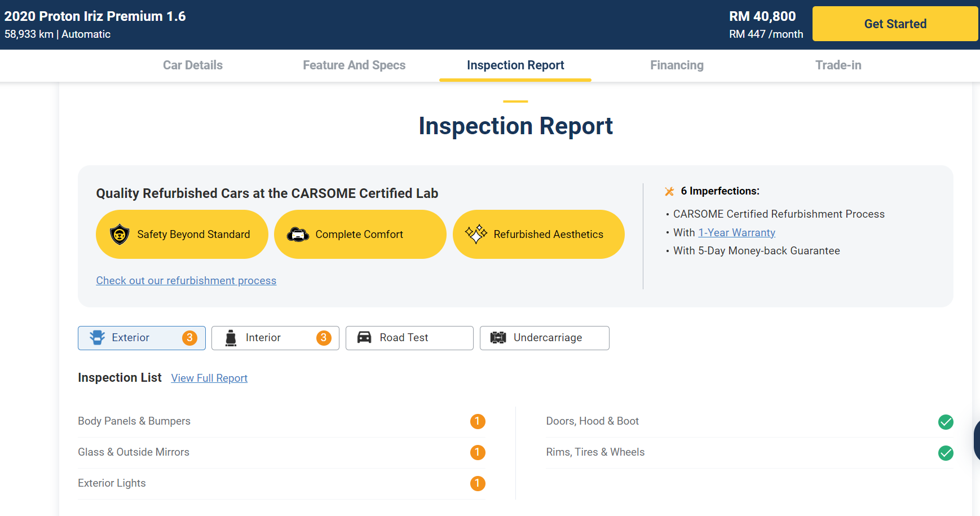The image size is (980, 516).
Task: Open the View Full Report link
Action: 209,378
